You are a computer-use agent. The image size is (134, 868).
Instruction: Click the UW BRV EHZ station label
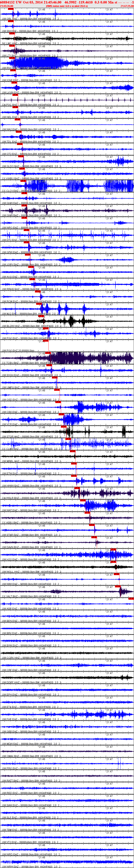30,633
